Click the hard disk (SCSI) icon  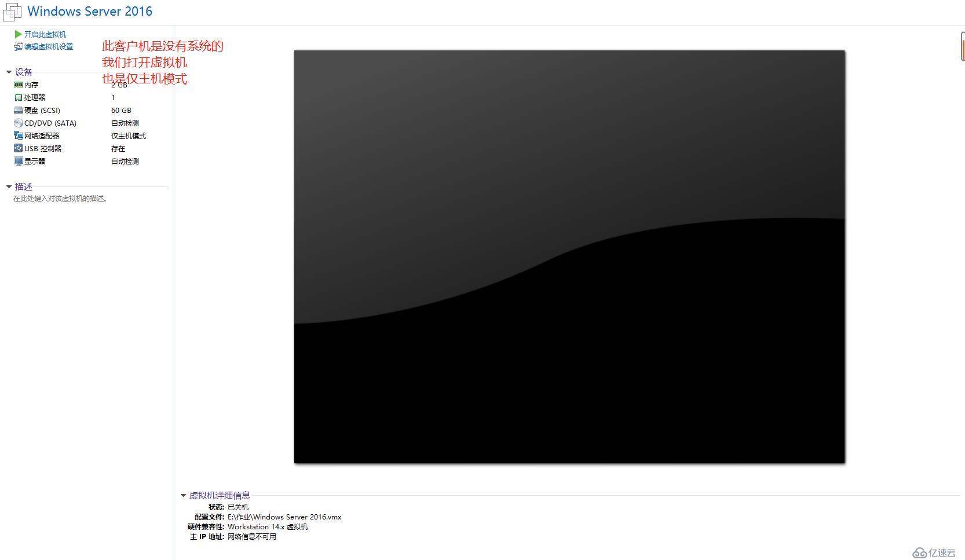(x=18, y=110)
